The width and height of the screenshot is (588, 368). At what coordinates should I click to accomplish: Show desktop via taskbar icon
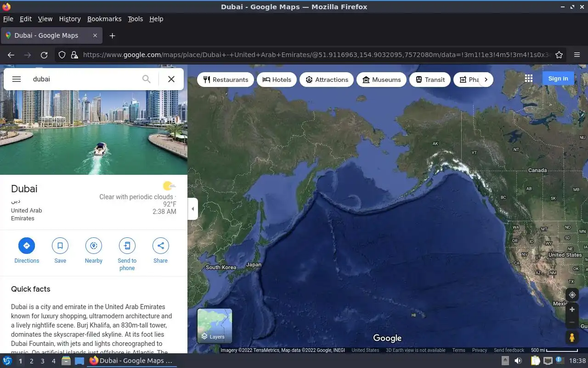coord(79,361)
